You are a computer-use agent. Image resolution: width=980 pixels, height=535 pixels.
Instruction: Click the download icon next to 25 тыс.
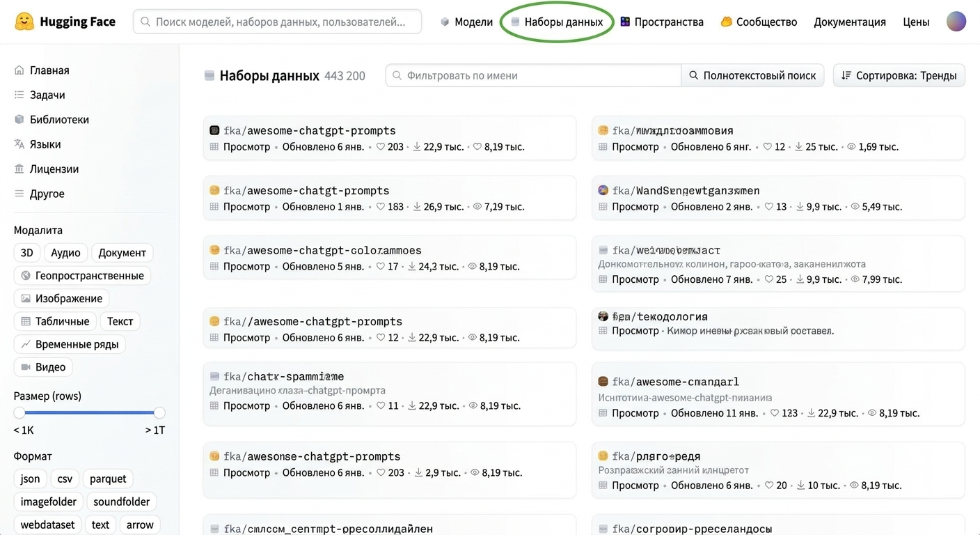[798, 147]
